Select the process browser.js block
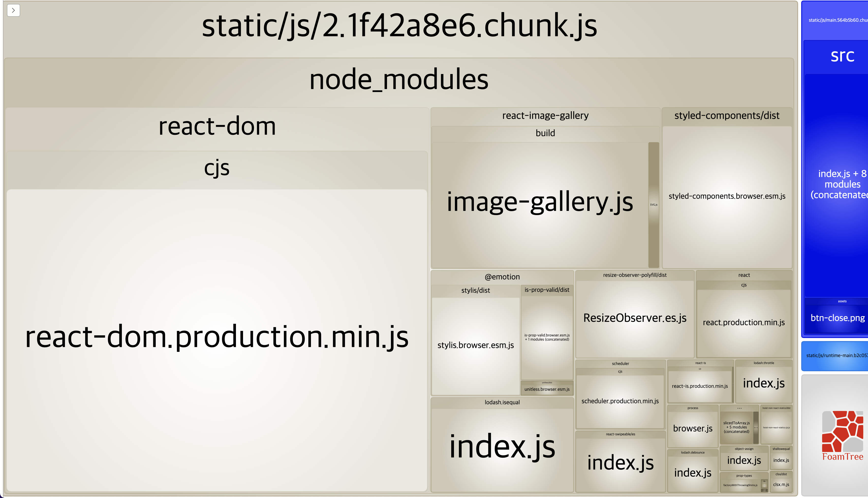The width and height of the screenshot is (868, 498). (693, 429)
